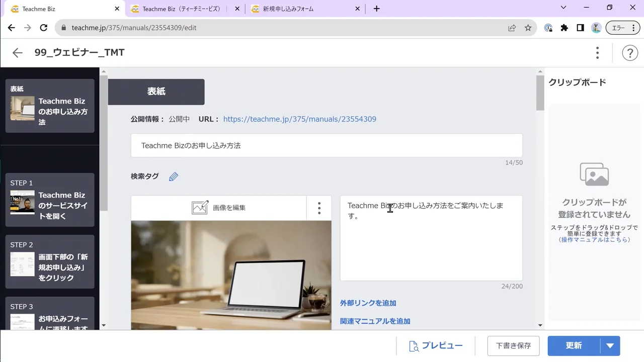Click the 関連マニュアルを追加 link
Screen dimensions: 644x362
tap(375, 321)
